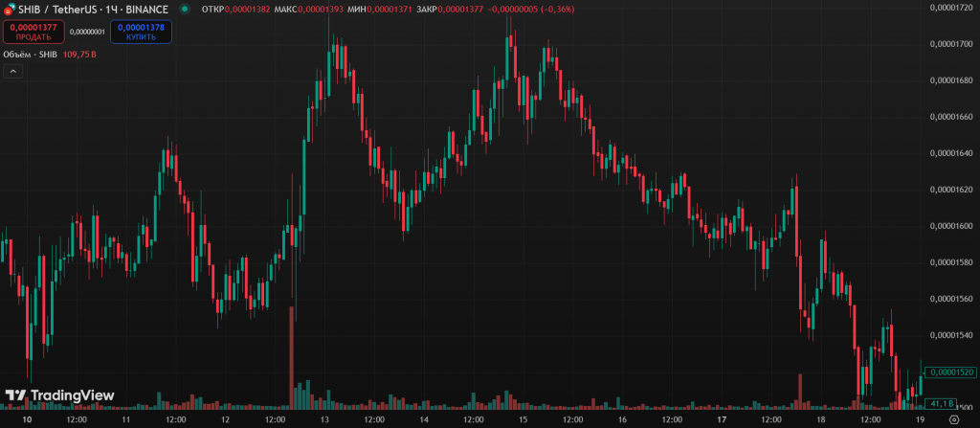Click date 17 on the time axis

click(722, 419)
